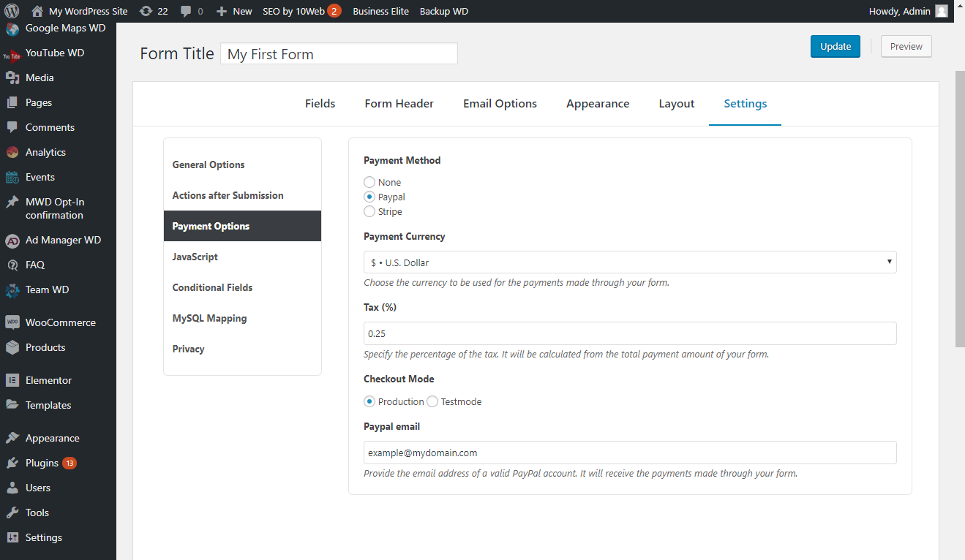Click the Team WD sidebar icon

(x=12, y=290)
